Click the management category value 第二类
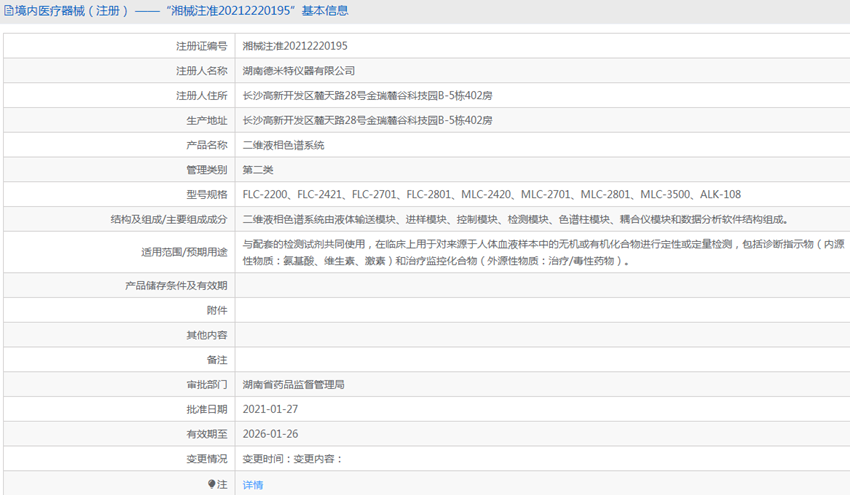 pyautogui.click(x=258, y=170)
